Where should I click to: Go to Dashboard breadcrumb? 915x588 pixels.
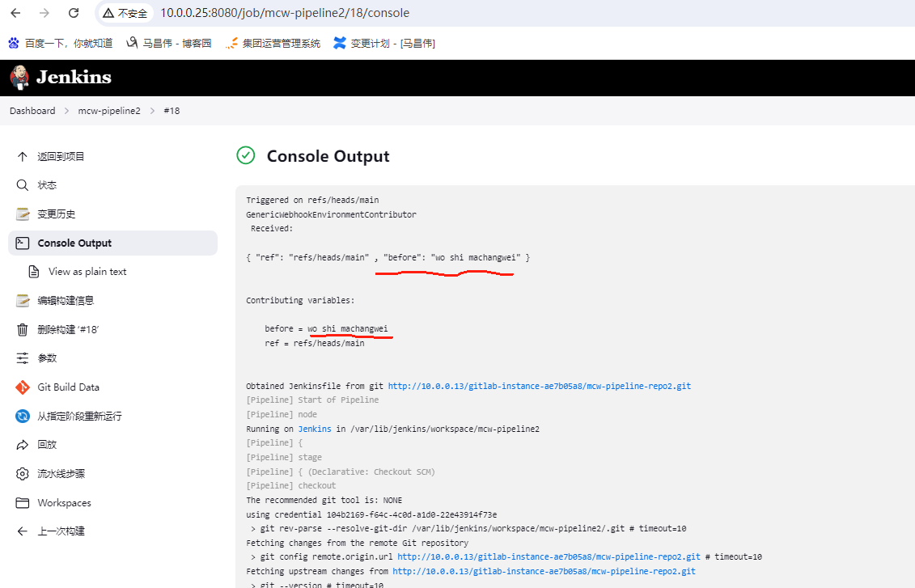pyautogui.click(x=32, y=111)
